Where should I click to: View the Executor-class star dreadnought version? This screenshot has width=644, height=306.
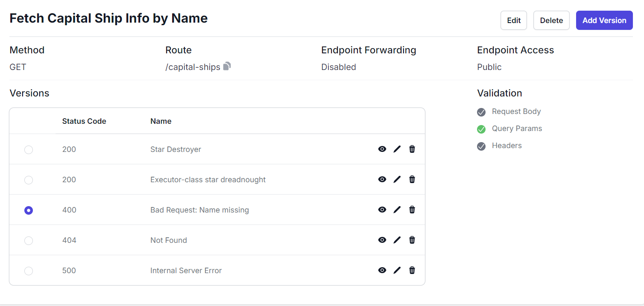[x=382, y=179]
